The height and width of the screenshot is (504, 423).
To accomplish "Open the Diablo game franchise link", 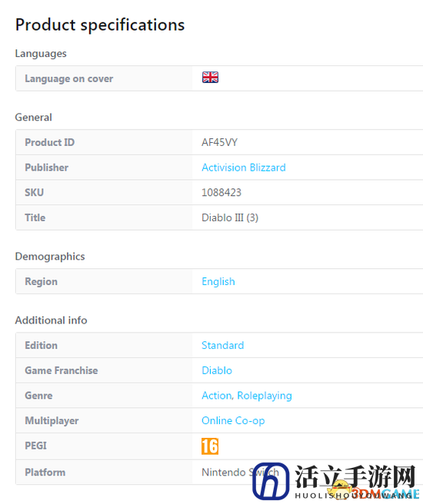I will coord(217,370).
